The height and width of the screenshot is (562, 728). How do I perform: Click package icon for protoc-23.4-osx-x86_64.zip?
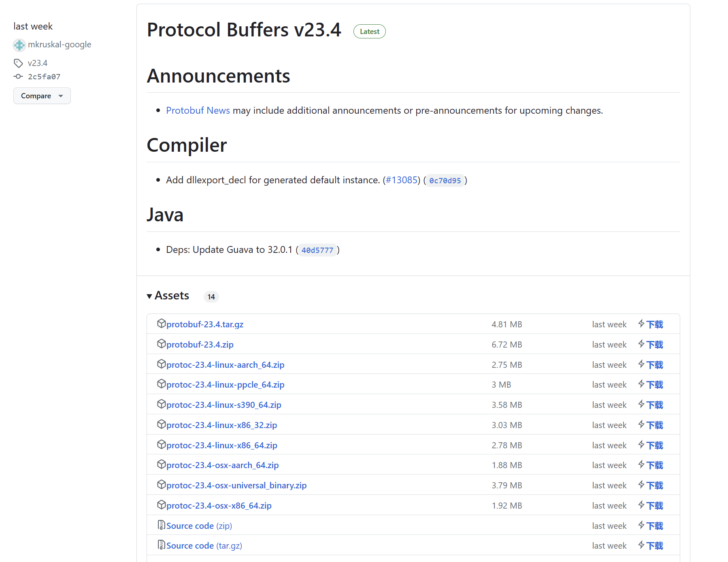tap(161, 505)
